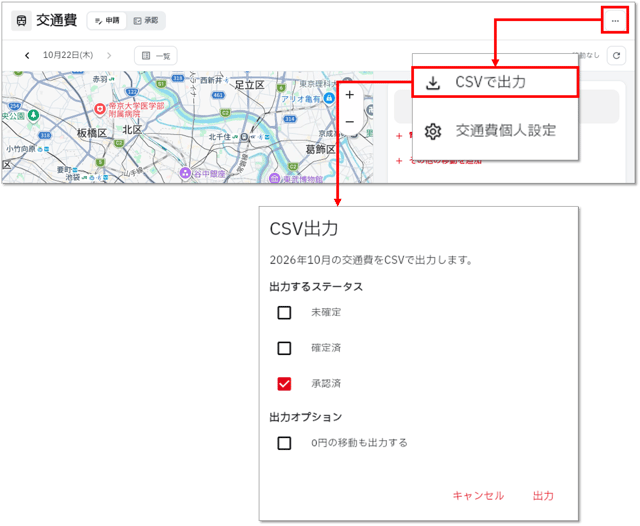Switch to the 承認 tab

146,20
